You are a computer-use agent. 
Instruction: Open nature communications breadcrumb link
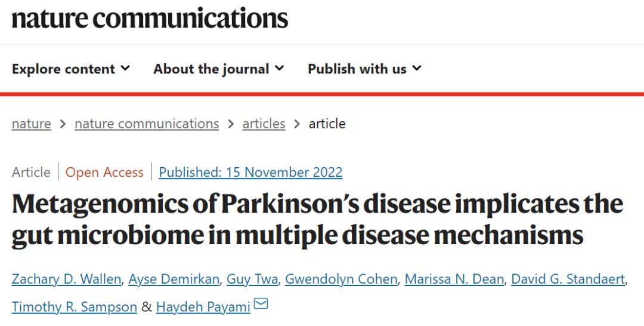(x=147, y=124)
